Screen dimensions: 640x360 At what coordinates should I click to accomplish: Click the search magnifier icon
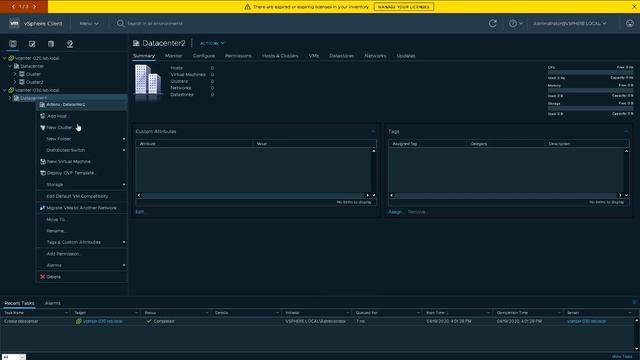point(120,23)
